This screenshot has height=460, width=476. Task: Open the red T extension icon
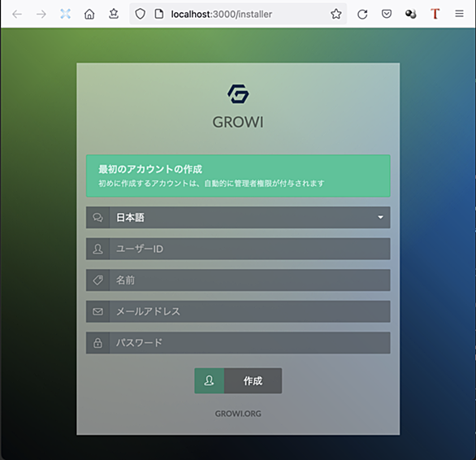(x=435, y=14)
